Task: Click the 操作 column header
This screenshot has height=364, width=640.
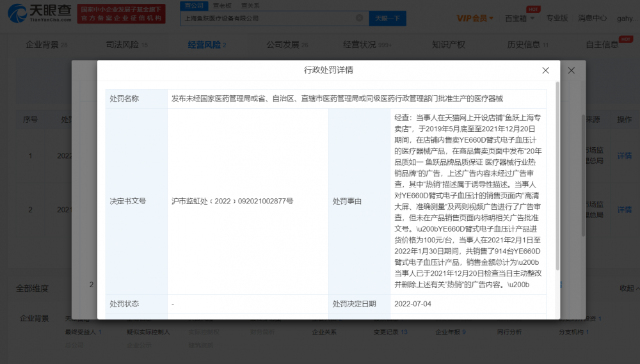Action: (x=624, y=119)
